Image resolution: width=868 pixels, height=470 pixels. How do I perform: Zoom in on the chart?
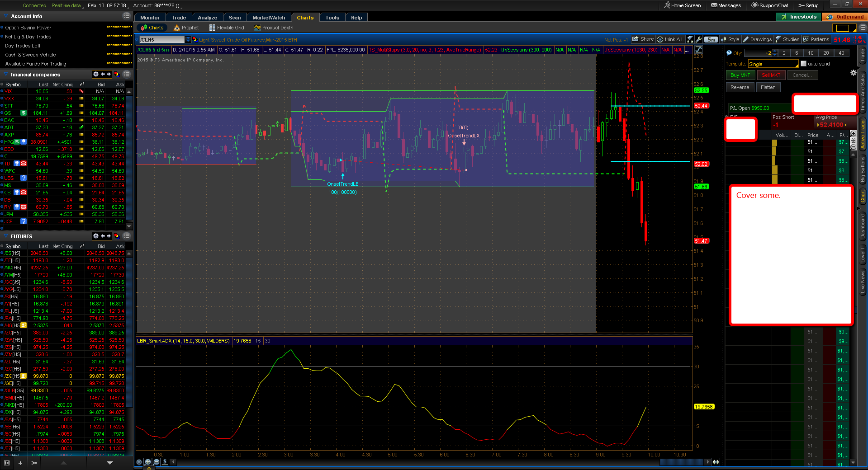148,462
